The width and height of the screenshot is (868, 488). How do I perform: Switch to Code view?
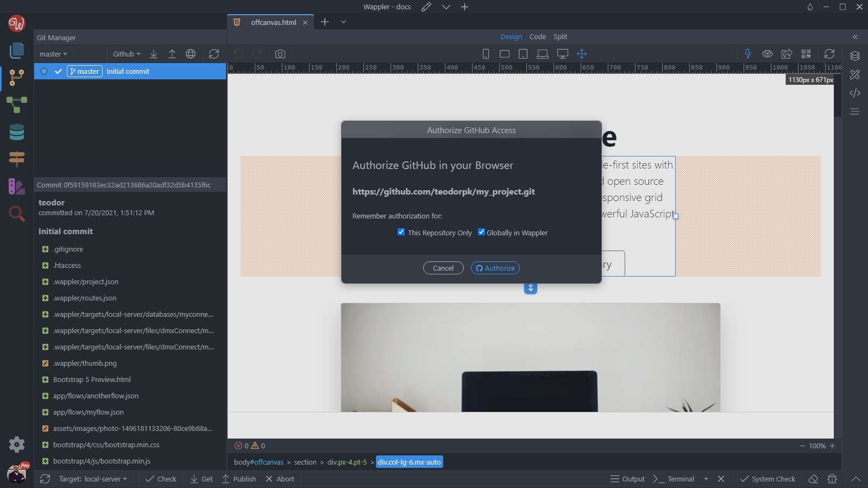(538, 36)
